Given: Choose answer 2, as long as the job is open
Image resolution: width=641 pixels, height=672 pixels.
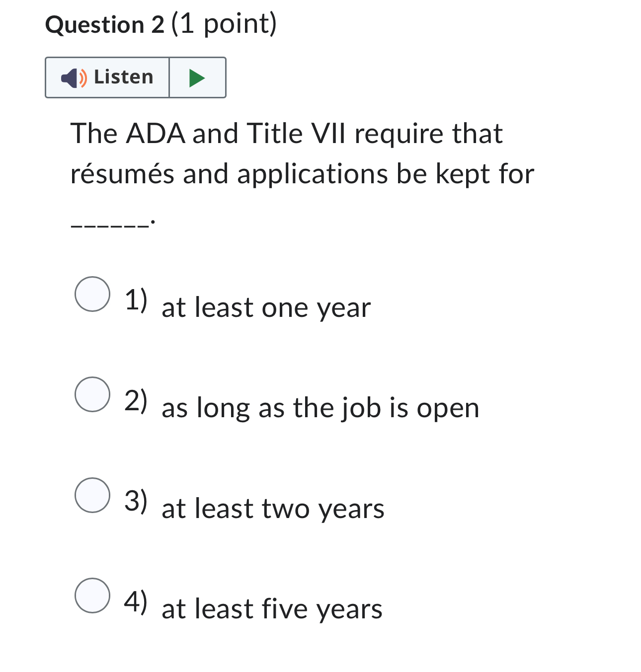Looking at the screenshot, I should coord(92,395).
